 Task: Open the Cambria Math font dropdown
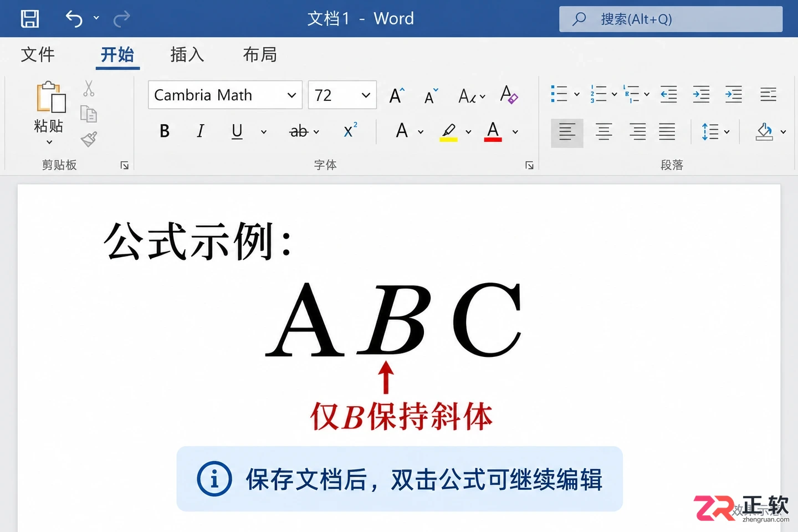291,95
